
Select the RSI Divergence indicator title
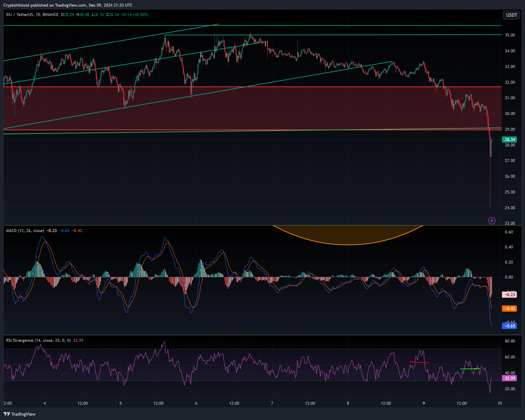[x=39, y=340]
